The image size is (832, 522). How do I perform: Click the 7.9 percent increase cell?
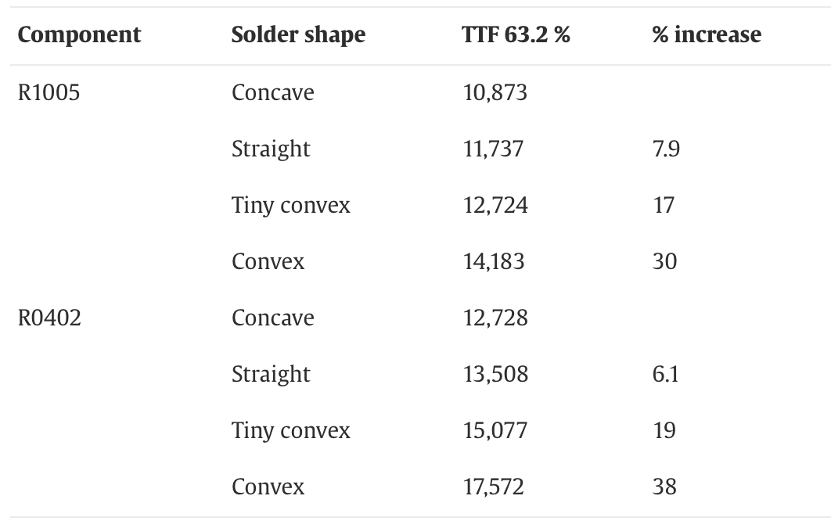point(666,149)
